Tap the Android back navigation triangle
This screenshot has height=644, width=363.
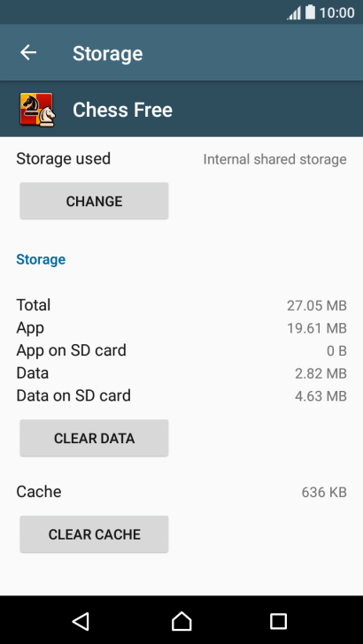point(81,621)
